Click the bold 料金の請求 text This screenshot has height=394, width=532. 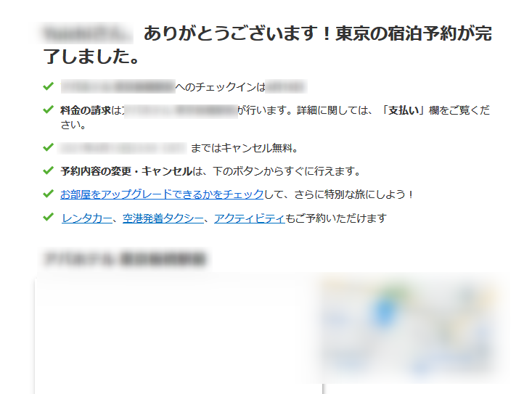coord(86,110)
